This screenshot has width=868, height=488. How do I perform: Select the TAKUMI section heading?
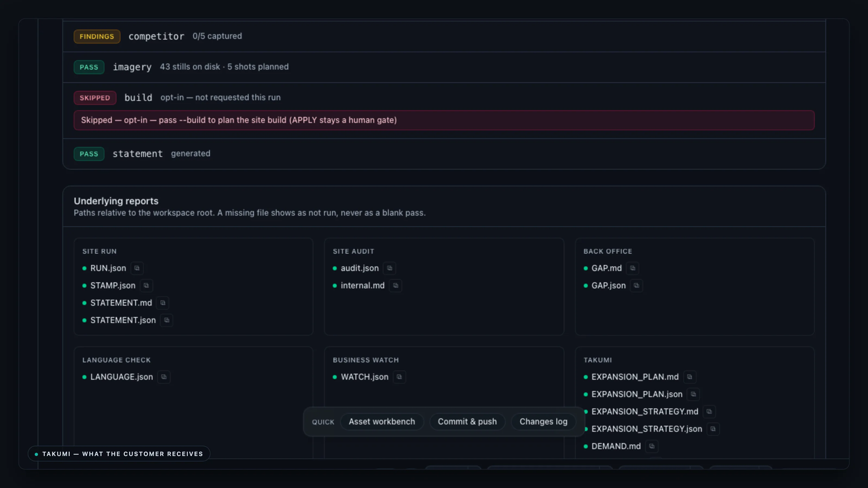(x=598, y=360)
